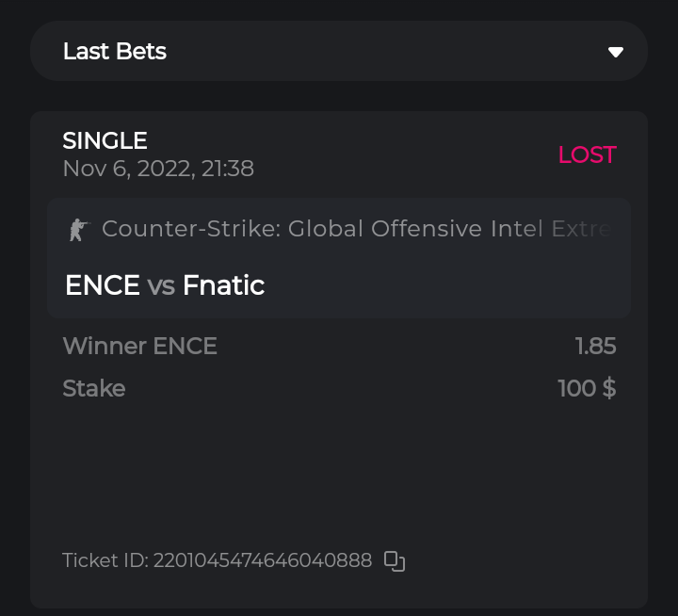Click the Fnatic team name in match
Image resolution: width=678 pixels, height=616 pixels.
[223, 285]
